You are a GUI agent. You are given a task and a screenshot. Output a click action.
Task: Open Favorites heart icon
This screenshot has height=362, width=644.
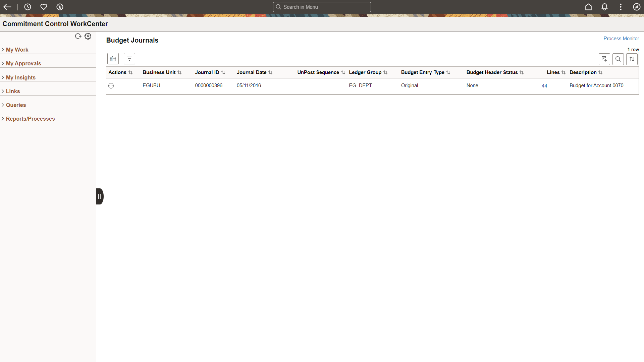(44, 7)
